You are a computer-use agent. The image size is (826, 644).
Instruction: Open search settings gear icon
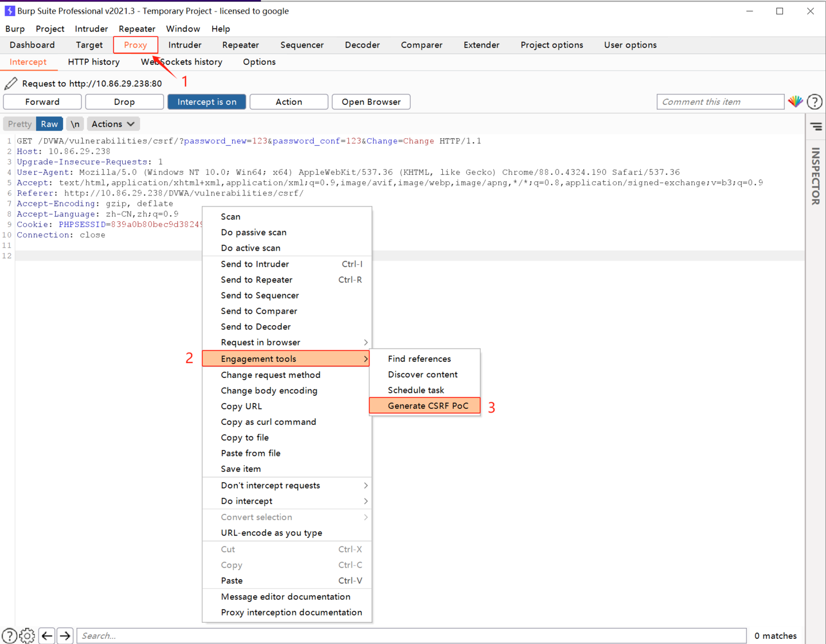[x=27, y=635]
